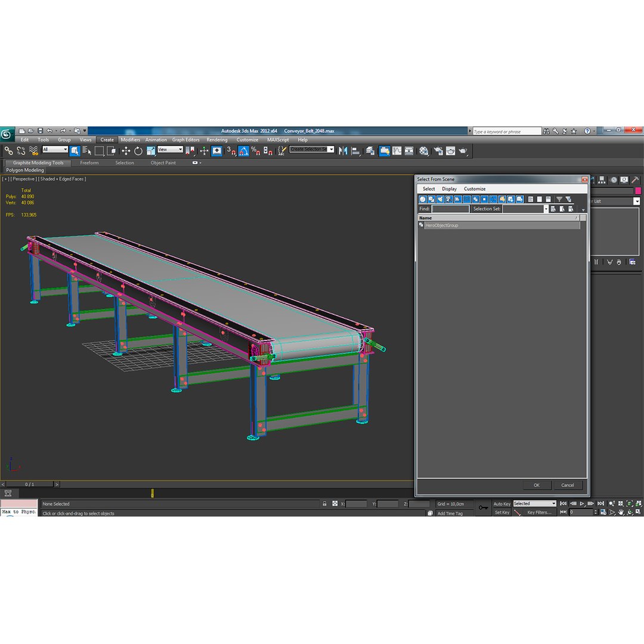Open the Rendering menu
The height and width of the screenshot is (644, 644).
pyautogui.click(x=217, y=140)
